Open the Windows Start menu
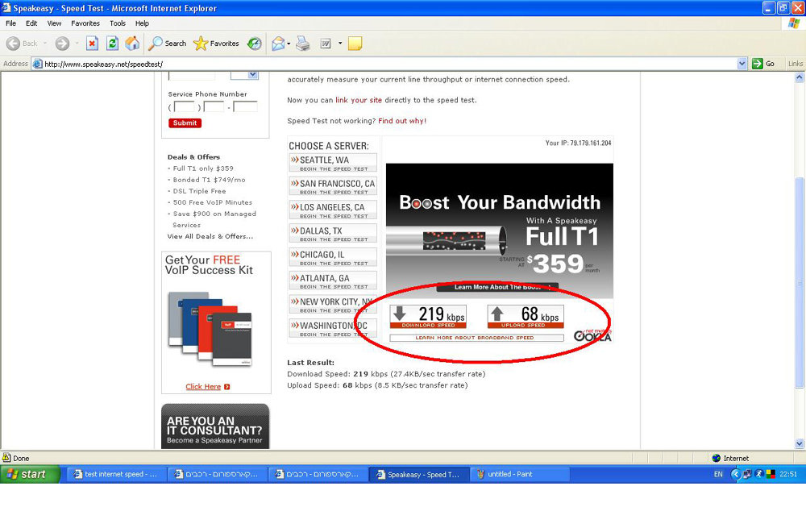The height and width of the screenshot is (532, 806). pyautogui.click(x=31, y=475)
